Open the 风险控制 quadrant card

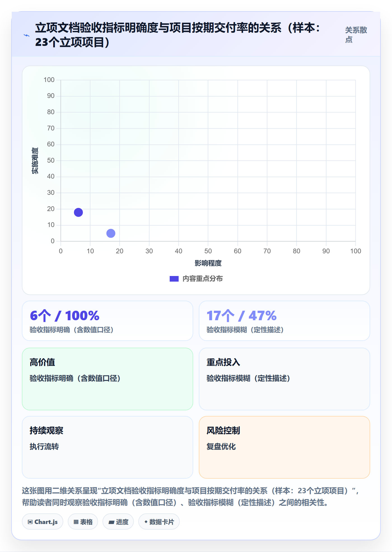tap(284, 447)
